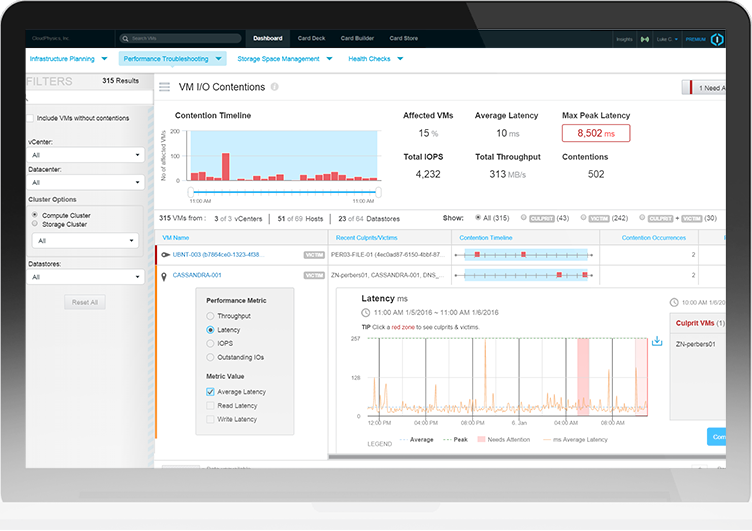Screen dimensions: 752x531
Task: Click the chart download icon in Latency panel
Action: point(657,341)
